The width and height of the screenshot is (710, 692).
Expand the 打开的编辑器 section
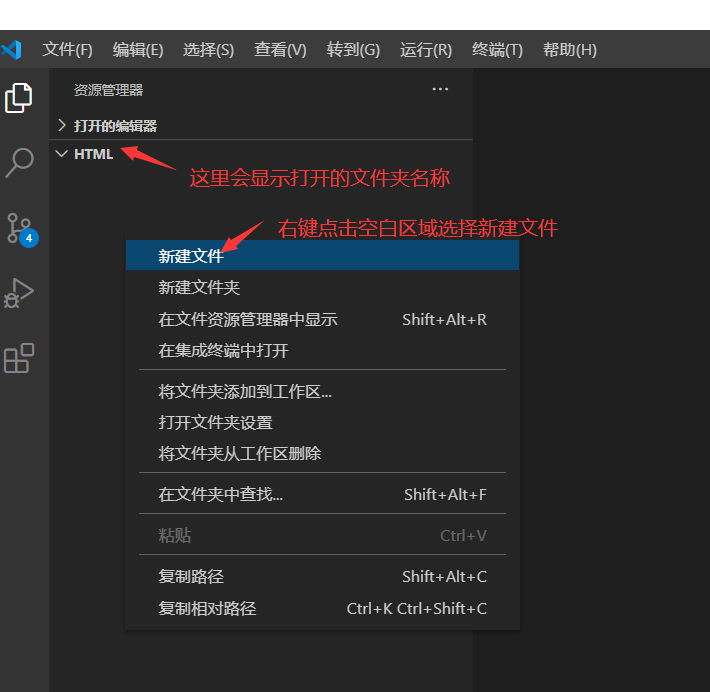114,126
